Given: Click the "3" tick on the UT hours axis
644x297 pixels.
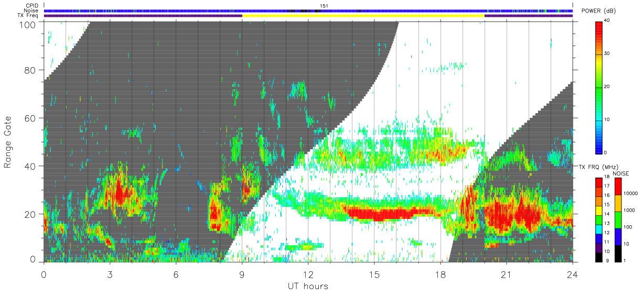Looking at the screenshot, I should pyautogui.click(x=110, y=276).
